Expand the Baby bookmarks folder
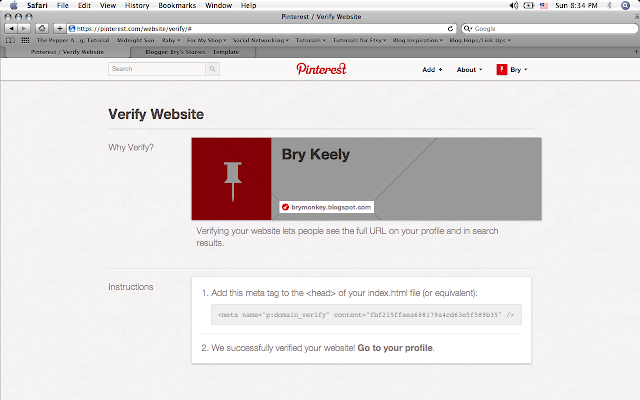The height and width of the screenshot is (400, 640). pos(171,40)
